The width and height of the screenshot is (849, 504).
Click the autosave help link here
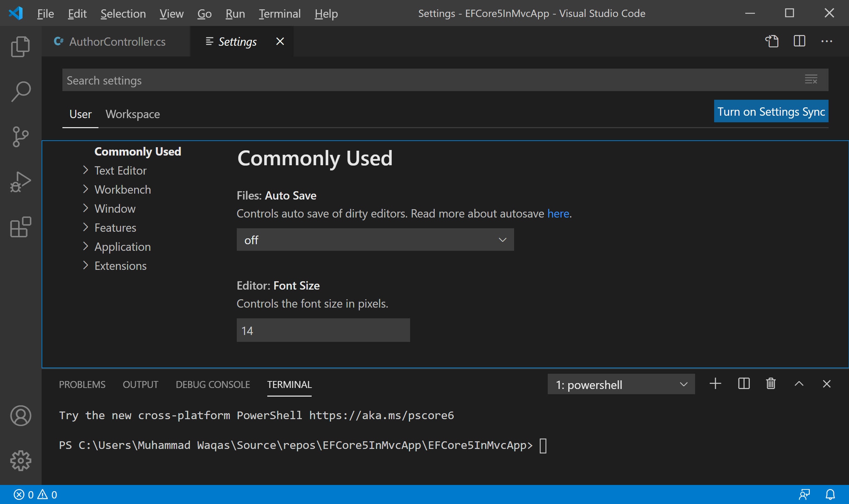[558, 213]
